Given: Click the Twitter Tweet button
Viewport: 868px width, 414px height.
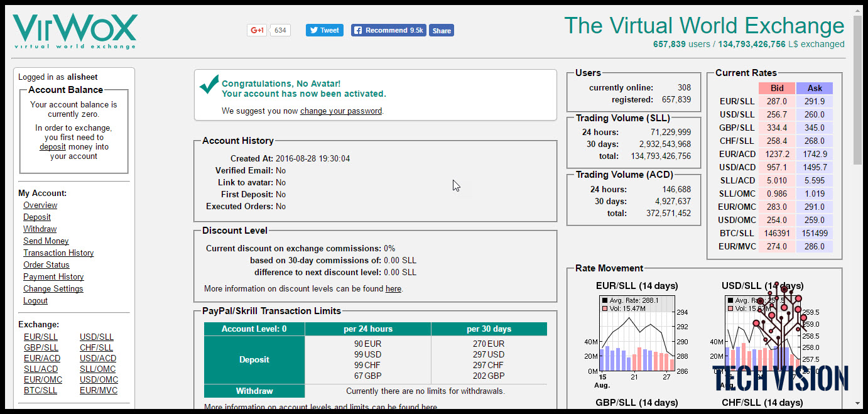Looking at the screenshot, I should [324, 30].
